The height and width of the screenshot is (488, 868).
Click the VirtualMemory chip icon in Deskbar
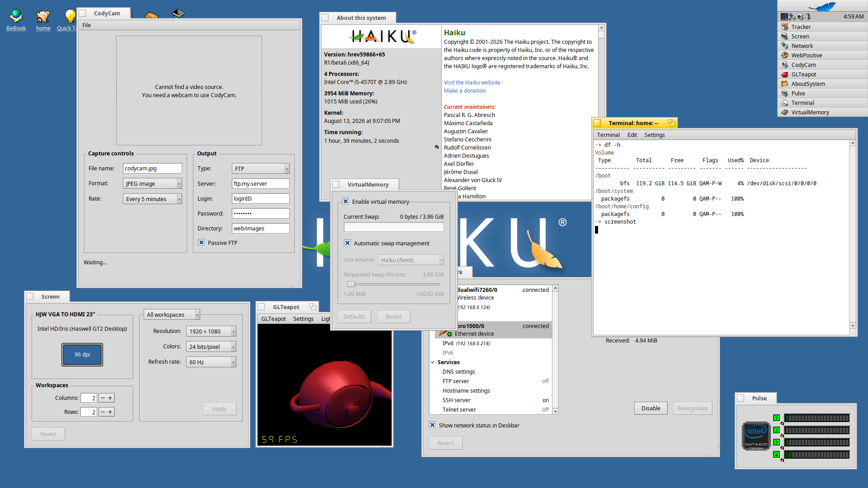tap(785, 112)
